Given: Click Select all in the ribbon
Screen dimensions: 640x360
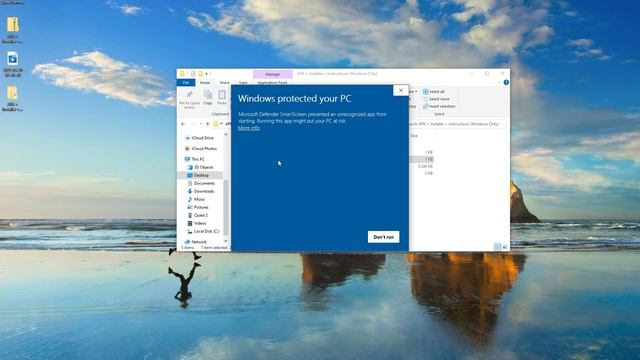Looking at the screenshot, I should [433, 91].
